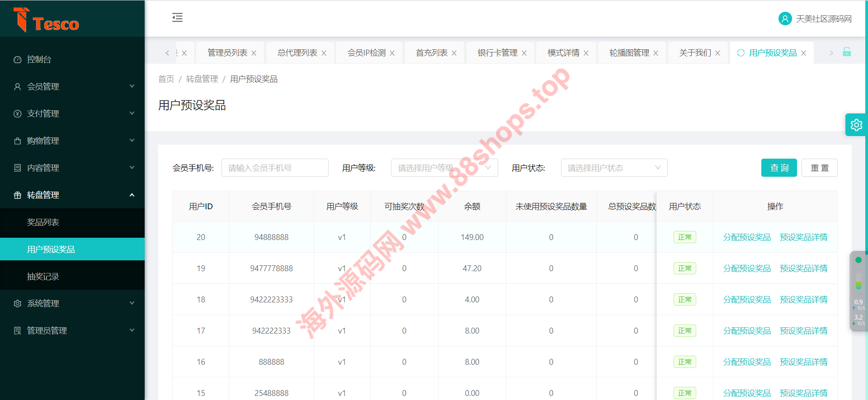Open the settings gear panel
Screen dimensions: 868x400
coord(856,125)
